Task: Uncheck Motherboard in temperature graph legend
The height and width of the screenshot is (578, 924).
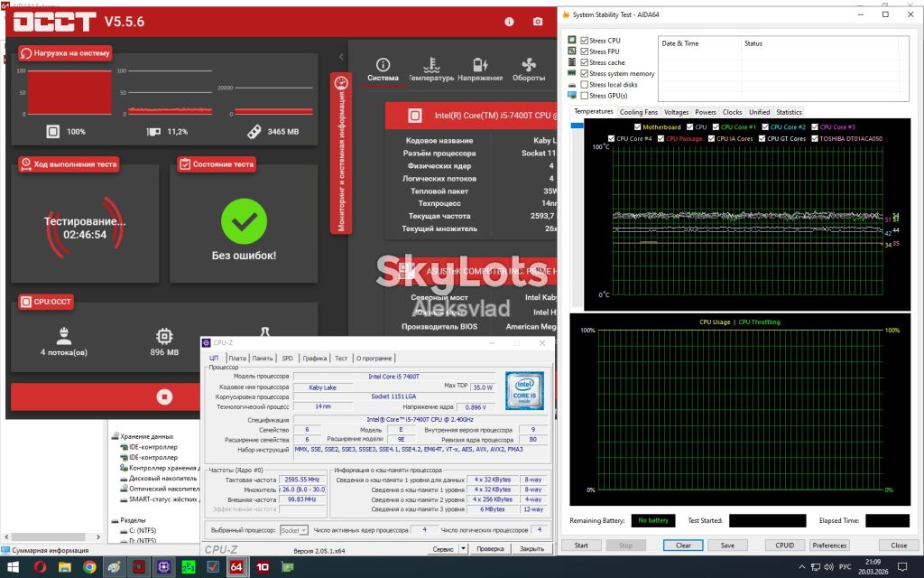Action: 638,126
